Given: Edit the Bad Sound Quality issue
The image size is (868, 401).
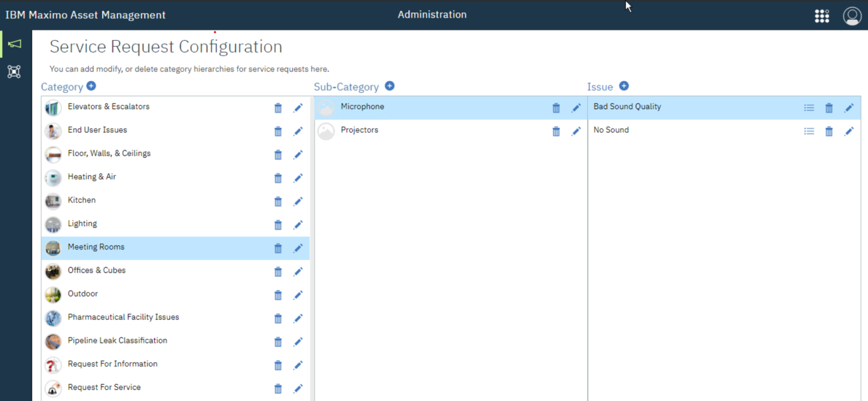Looking at the screenshot, I should coord(849,108).
